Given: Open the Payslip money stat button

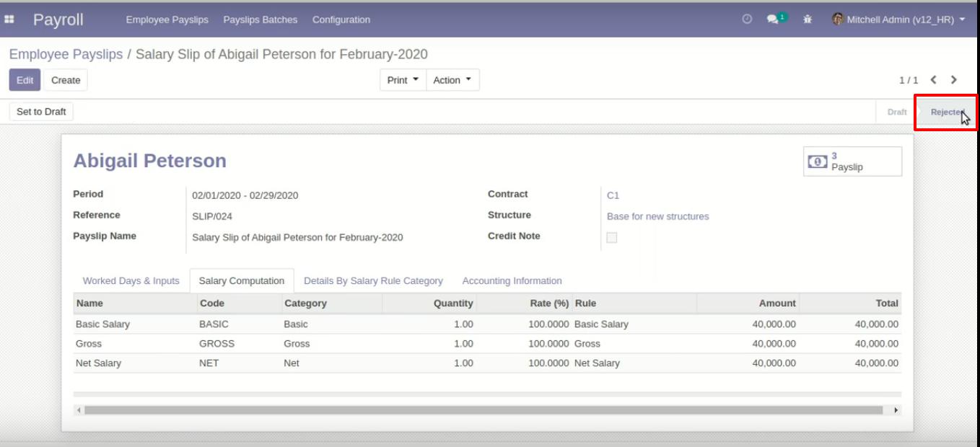Looking at the screenshot, I should point(852,161).
